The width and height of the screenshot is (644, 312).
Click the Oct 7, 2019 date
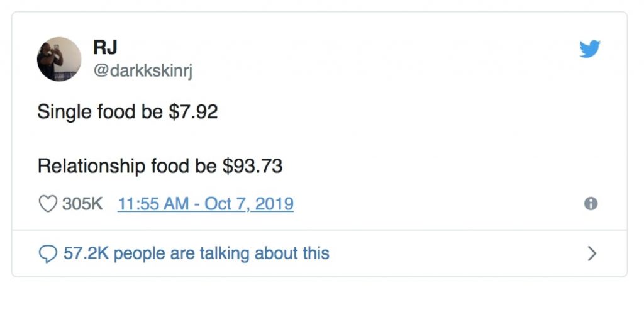tap(248, 204)
